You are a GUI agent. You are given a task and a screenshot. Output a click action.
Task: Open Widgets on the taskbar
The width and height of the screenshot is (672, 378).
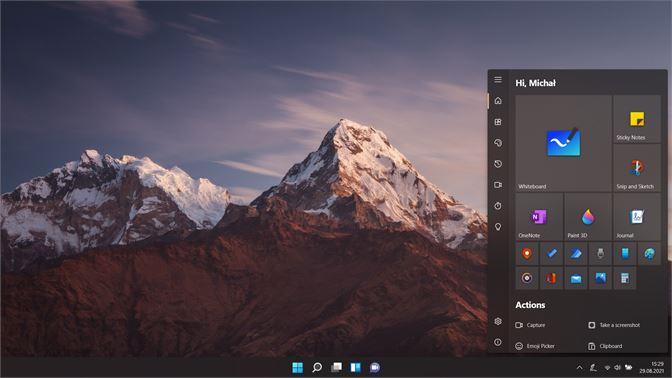pos(356,367)
